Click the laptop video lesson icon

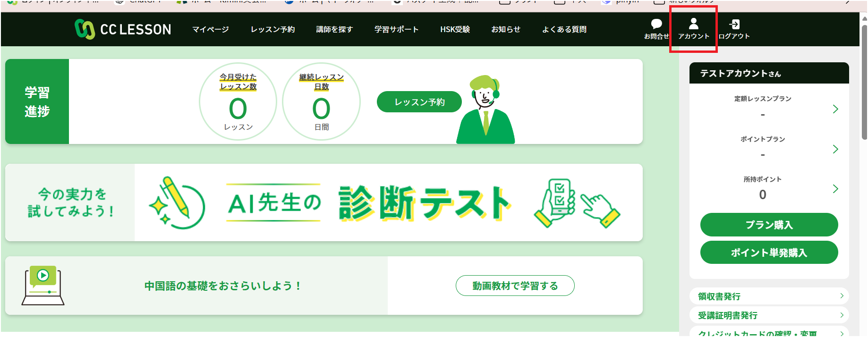[43, 286]
